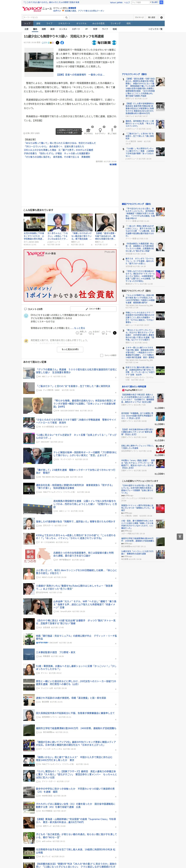This screenshot has height=868, width=186.
Task: Open マイページ link
Action: [x=139, y=17]
